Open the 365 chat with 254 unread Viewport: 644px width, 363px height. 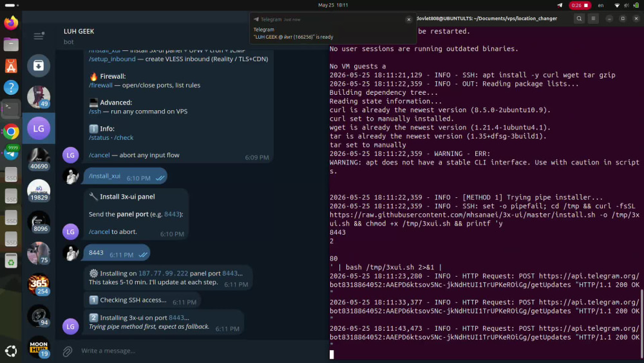[39, 284]
